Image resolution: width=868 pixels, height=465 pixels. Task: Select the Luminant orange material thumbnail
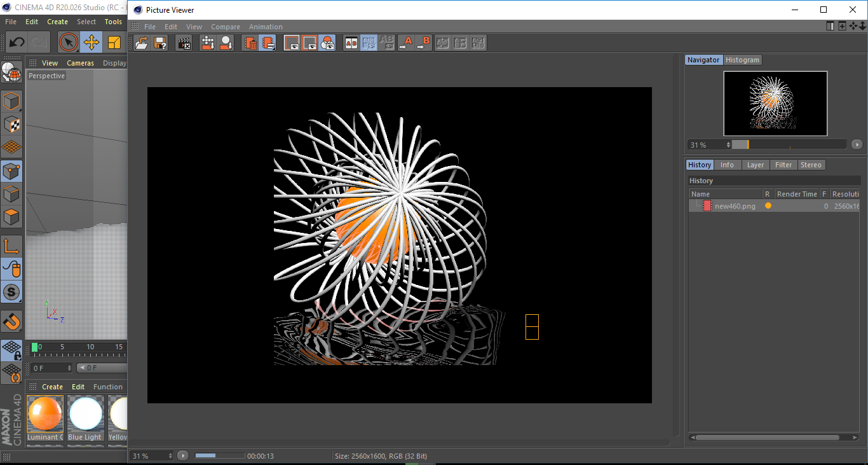click(45, 414)
